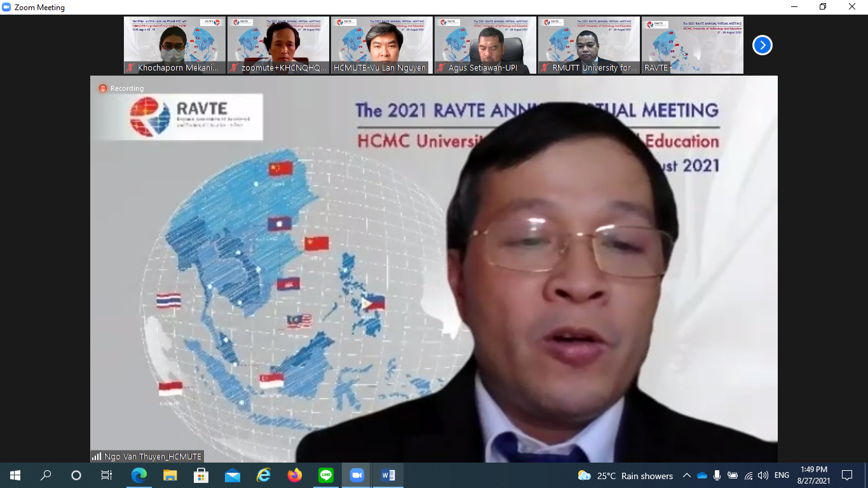Click muted mic icon on zoomute+KHCNQHQ tile
Viewport: 868px width, 488px height.
click(234, 67)
